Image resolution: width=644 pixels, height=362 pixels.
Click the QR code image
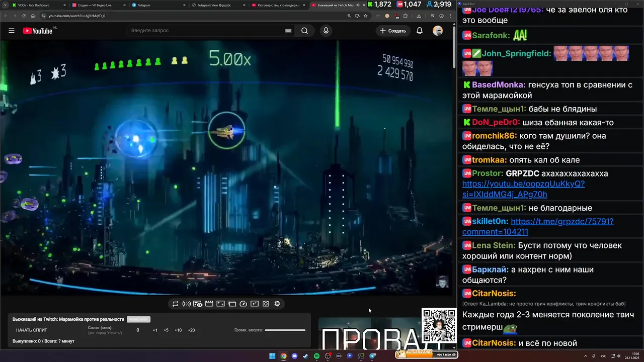[x=439, y=326]
